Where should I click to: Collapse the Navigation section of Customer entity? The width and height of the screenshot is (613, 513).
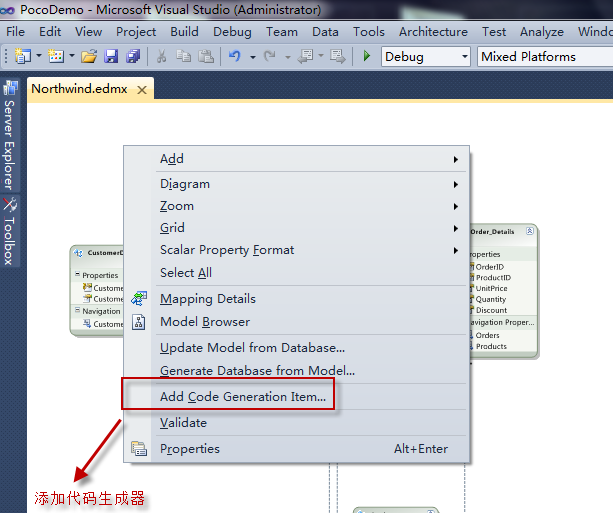(x=77, y=310)
